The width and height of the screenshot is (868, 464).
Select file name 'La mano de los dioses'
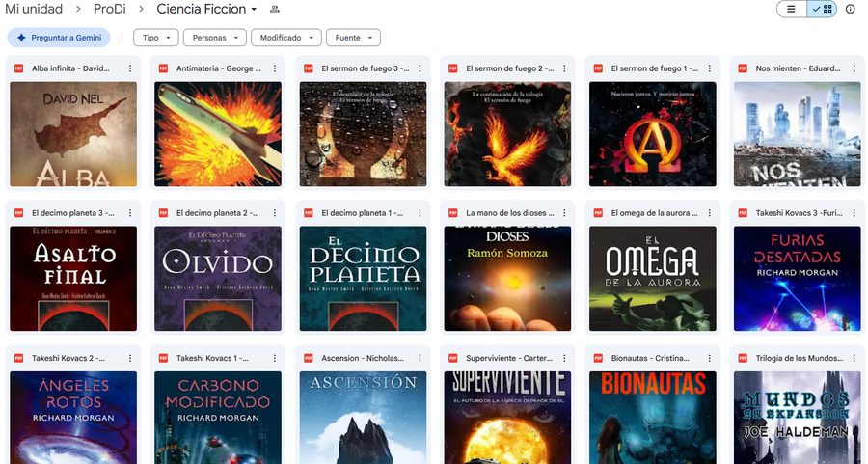510,213
